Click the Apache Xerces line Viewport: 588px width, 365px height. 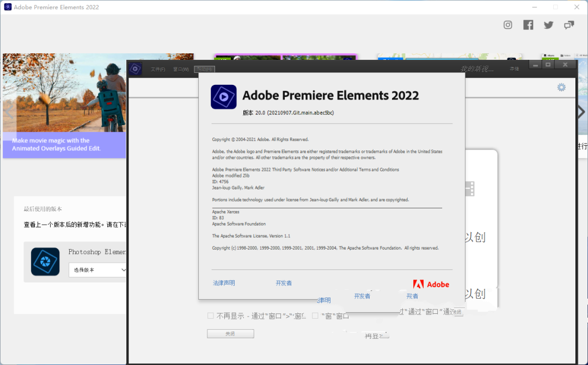225,212
